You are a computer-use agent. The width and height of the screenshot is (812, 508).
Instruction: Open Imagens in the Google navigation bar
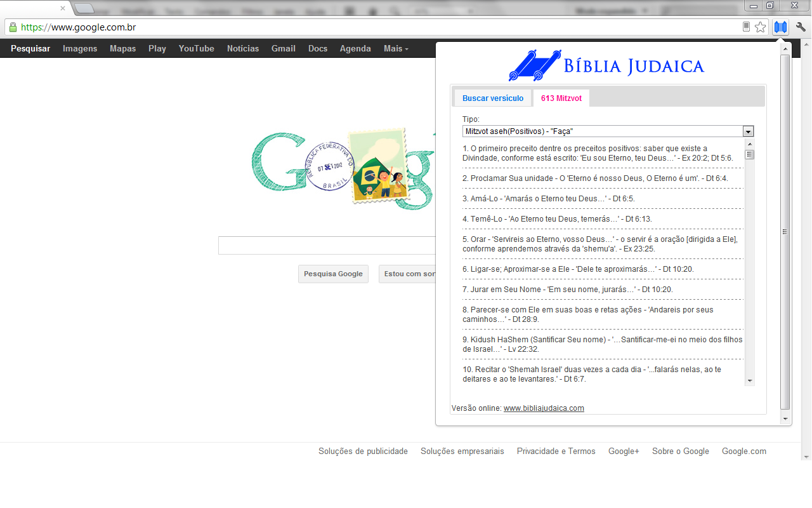(x=80, y=48)
